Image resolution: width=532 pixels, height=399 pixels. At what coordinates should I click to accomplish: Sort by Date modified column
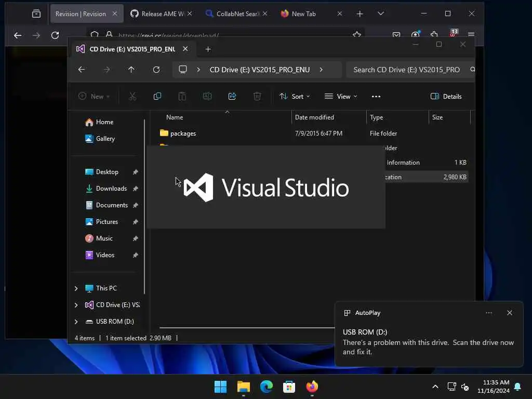click(314, 117)
